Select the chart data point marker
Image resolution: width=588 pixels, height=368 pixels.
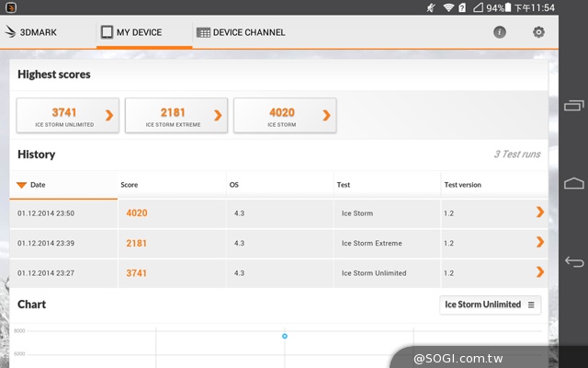click(x=285, y=336)
